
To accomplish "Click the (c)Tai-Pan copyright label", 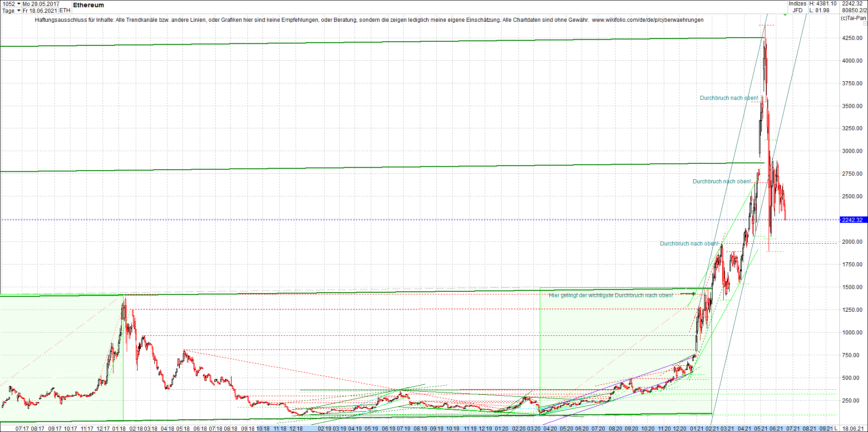I will point(853,18).
